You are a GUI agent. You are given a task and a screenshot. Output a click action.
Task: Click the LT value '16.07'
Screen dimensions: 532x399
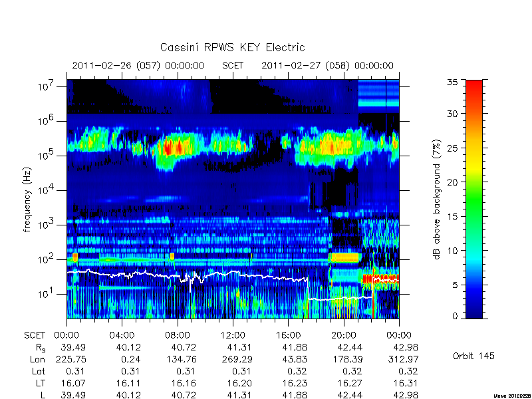point(73,384)
